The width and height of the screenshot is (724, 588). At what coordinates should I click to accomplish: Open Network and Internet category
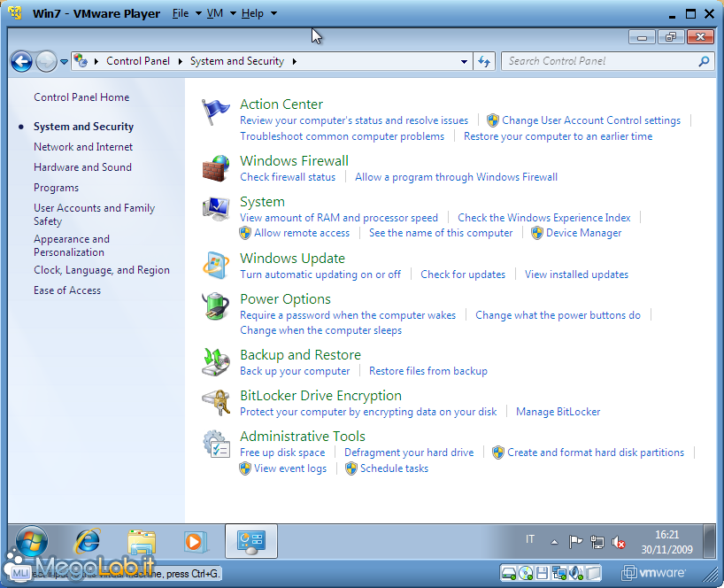tap(83, 147)
